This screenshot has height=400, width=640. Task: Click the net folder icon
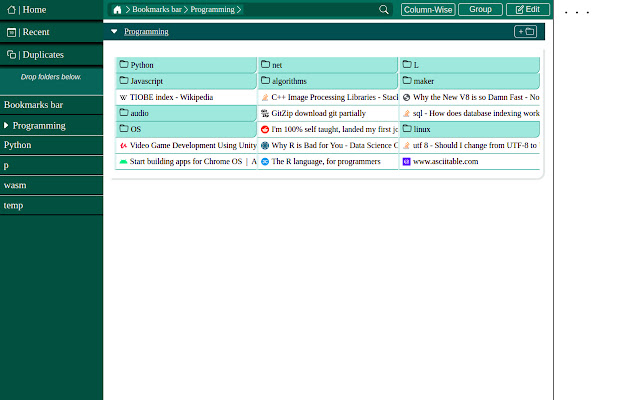(x=265, y=64)
